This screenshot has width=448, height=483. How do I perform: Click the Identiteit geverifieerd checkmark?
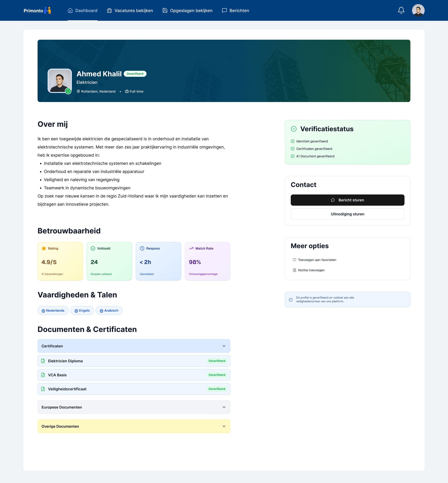[293, 141]
